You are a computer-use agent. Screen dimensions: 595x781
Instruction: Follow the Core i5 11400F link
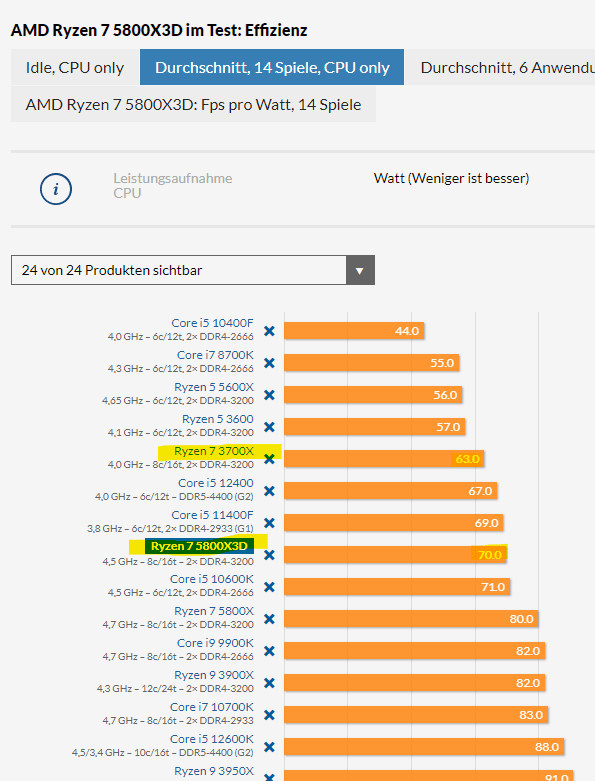pyautogui.click(x=212, y=515)
